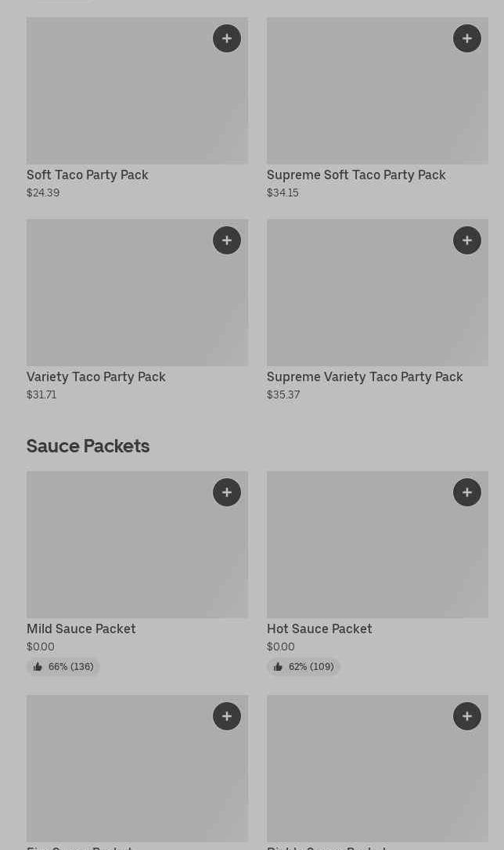Viewport: 504px width, 850px height.
Task: Add Soft Taco Party Pack to cart
Action: pyautogui.click(x=227, y=38)
